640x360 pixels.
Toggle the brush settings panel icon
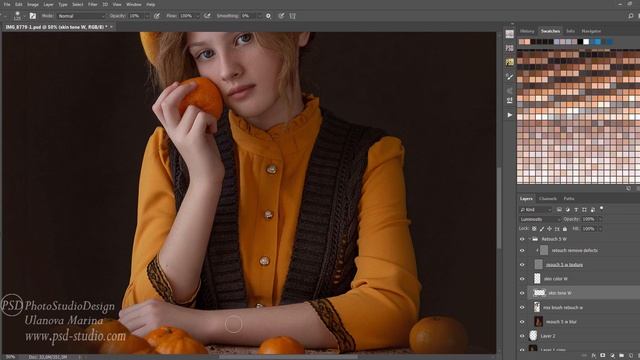[x=33, y=16]
